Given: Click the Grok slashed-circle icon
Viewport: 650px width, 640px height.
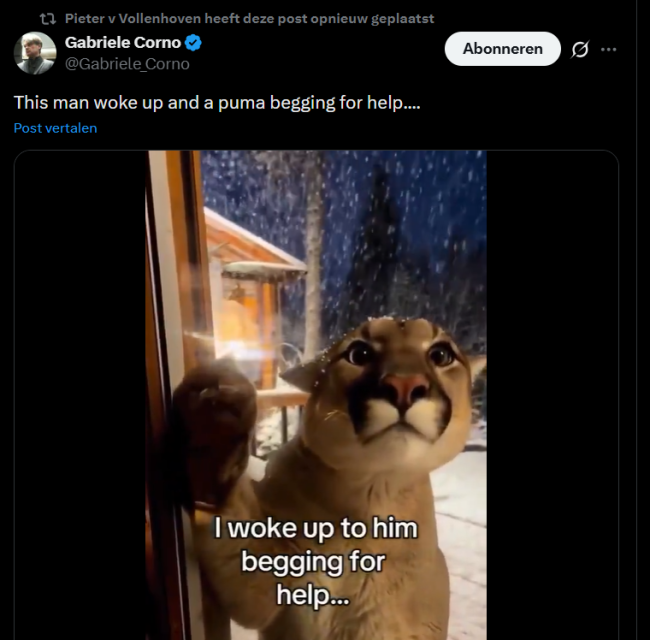Looking at the screenshot, I should pos(580,49).
